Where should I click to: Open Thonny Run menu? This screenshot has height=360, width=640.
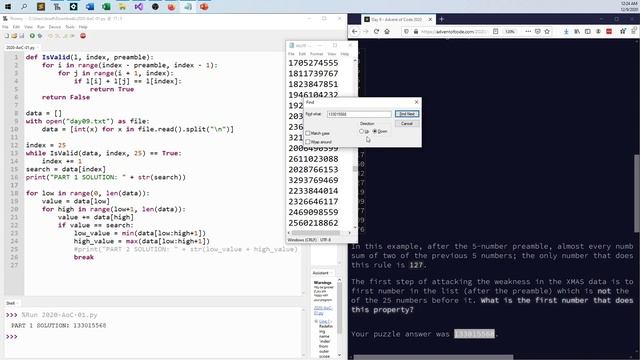tap(41, 27)
